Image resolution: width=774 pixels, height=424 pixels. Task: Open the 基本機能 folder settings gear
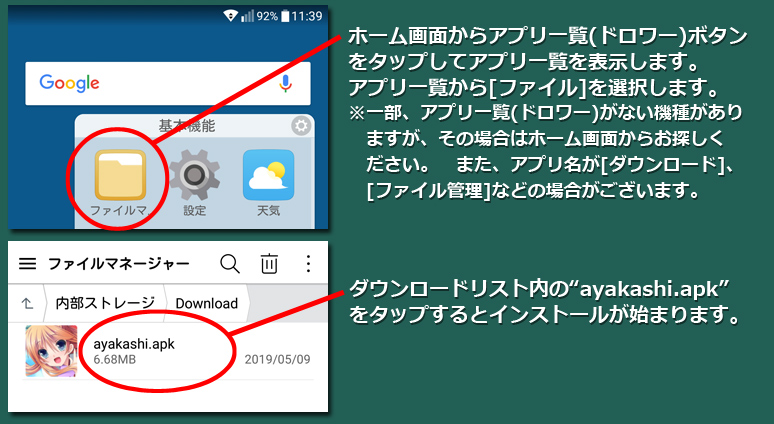301,126
